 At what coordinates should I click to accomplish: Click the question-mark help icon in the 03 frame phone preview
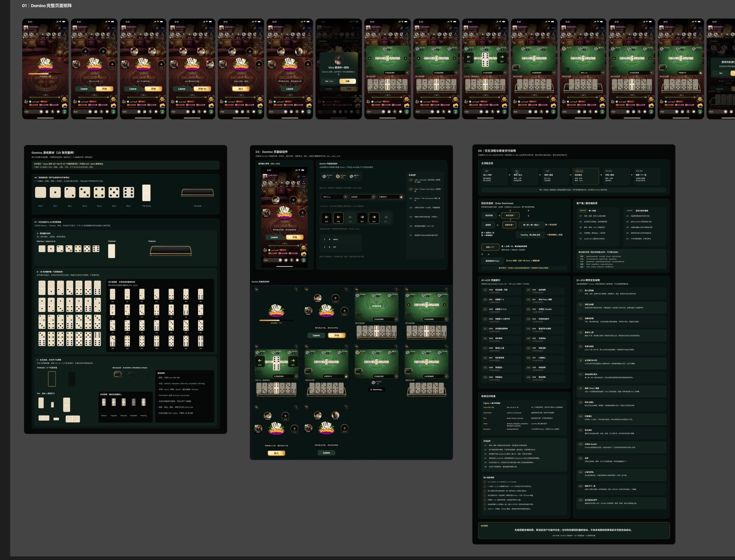tap(305, 191)
